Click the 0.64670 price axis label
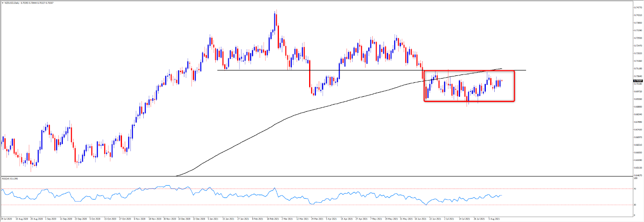The height and width of the screenshot is (222, 644). point(638,175)
